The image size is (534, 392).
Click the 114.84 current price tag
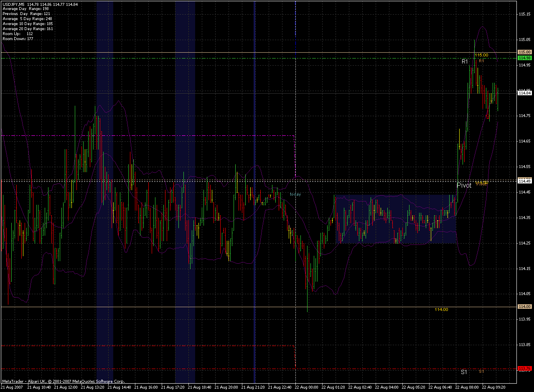tap(524, 93)
